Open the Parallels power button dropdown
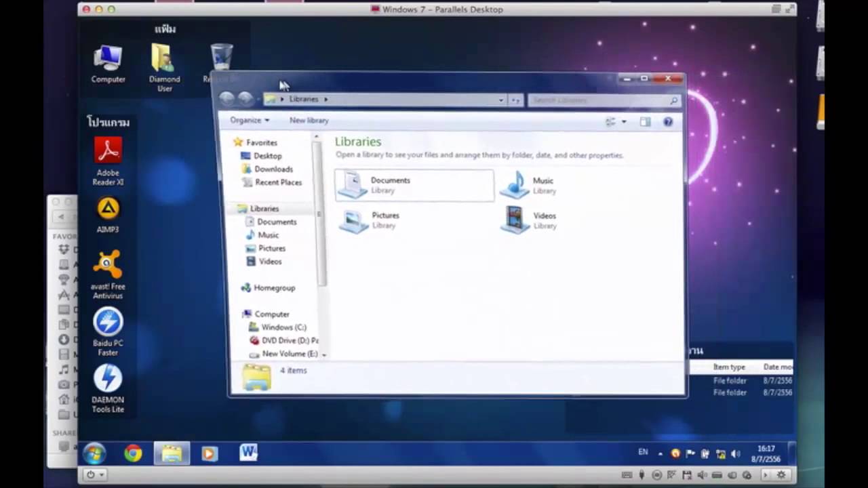The image size is (868, 488). click(94, 475)
